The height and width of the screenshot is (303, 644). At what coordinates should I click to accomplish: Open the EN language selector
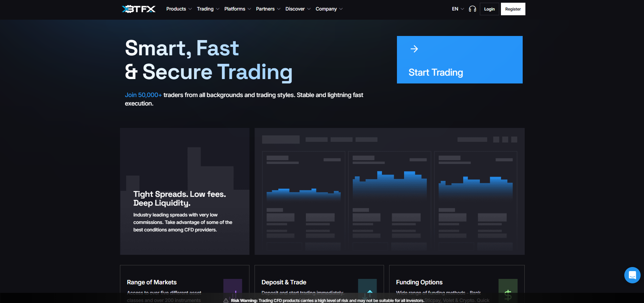click(457, 9)
